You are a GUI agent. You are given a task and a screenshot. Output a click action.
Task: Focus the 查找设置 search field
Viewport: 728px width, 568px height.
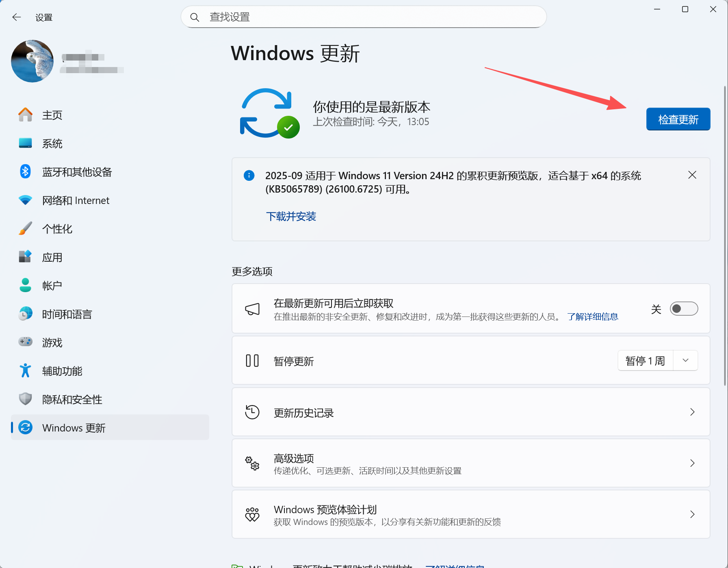[x=364, y=17]
